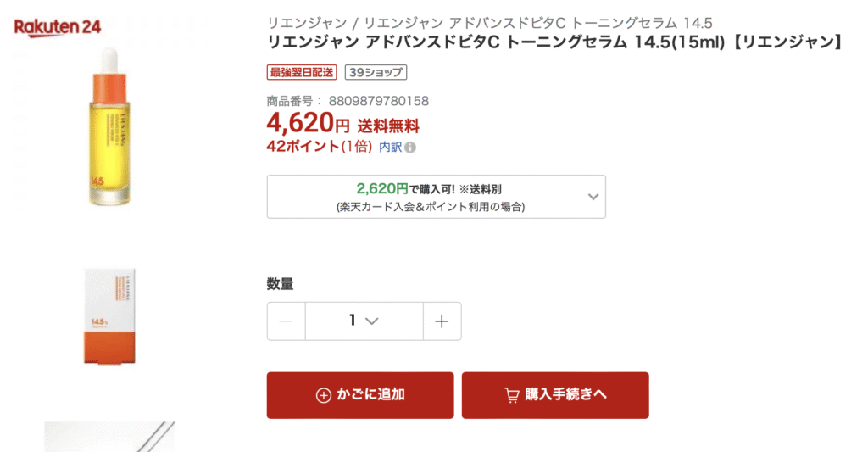
Task: Decrease quantity with the minus button
Action: (287, 321)
